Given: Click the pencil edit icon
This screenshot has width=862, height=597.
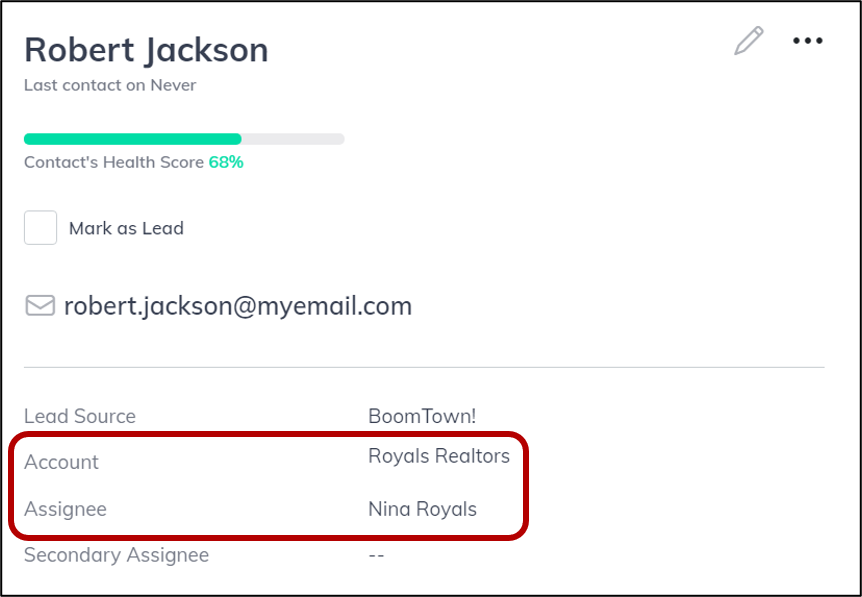Looking at the screenshot, I should (x=749, y=41).
